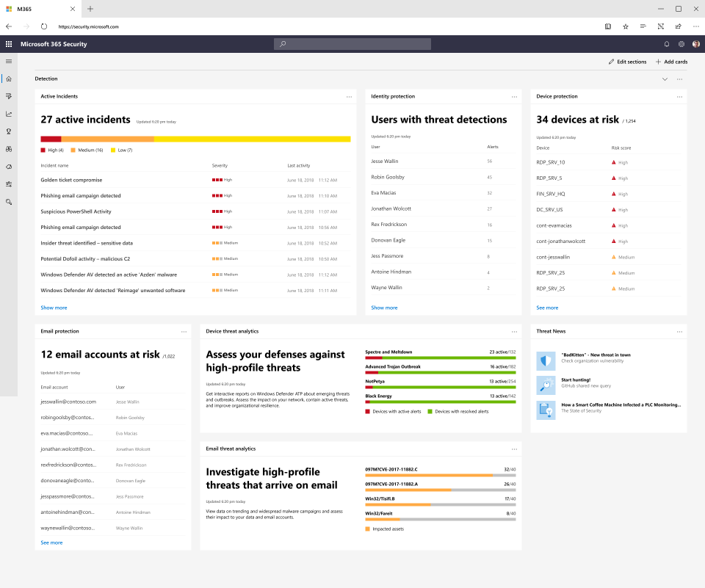Collapse the Detection section chevron

tap(665, 79)
